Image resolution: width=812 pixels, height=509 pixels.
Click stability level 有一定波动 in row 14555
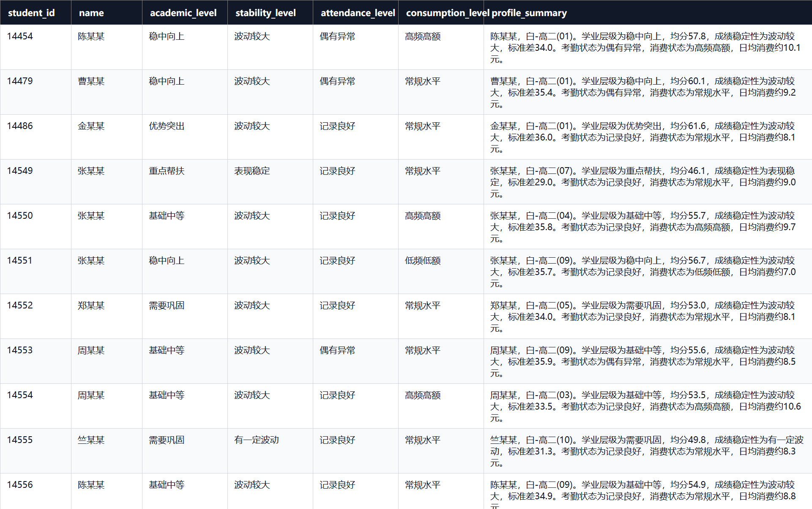point(257,440)
